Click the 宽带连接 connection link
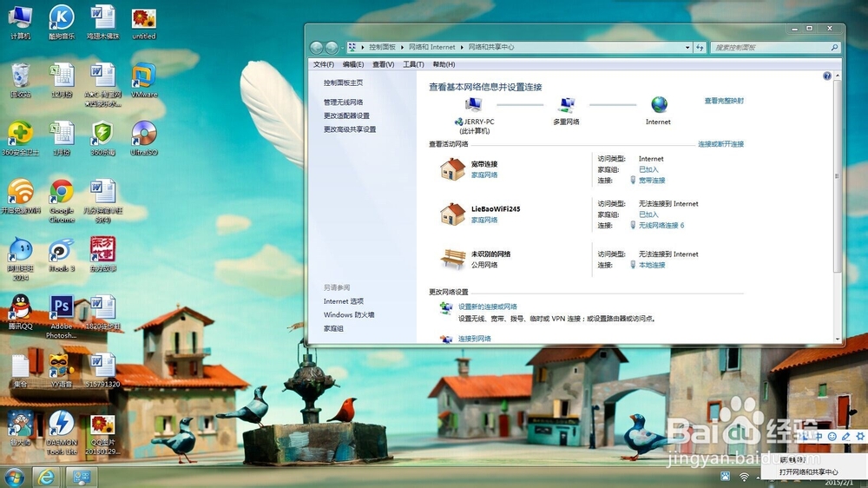This screenshot has height=488, width=868. 652,180
